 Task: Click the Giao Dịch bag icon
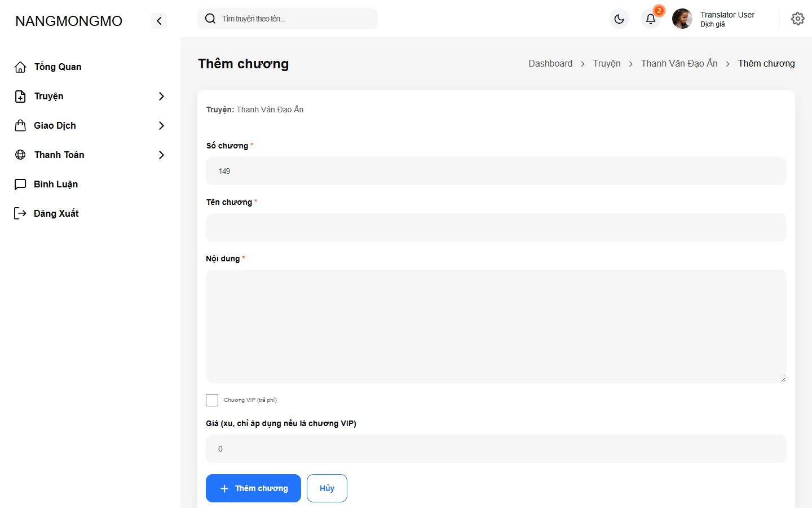(20, 125)
